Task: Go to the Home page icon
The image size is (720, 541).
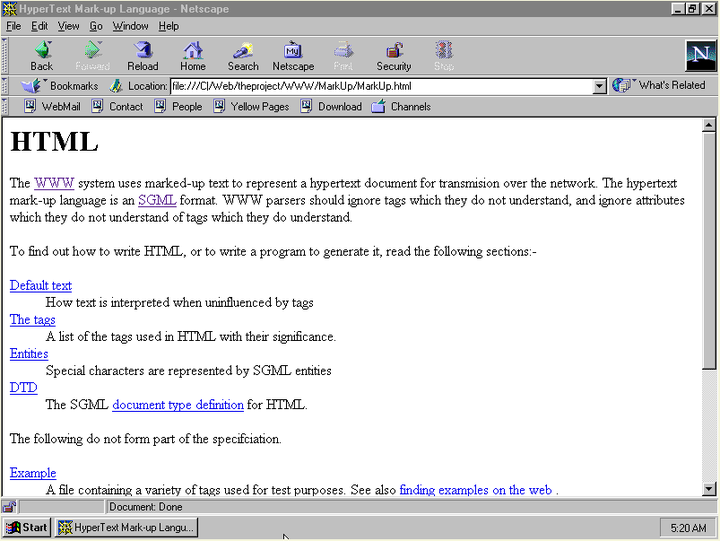Action: coord(193,56)
